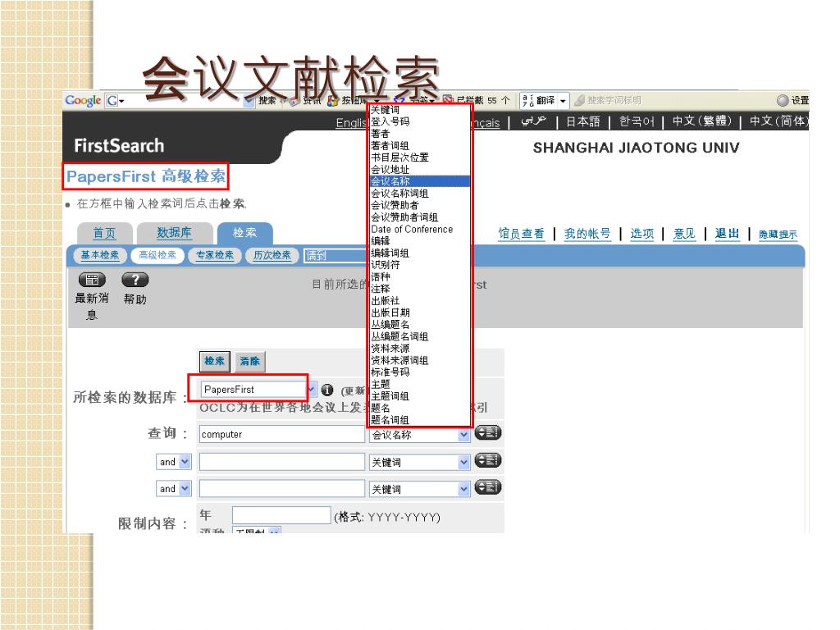The width and height of the screenshot is (840, 630).
Task: Open the 翻译 dropdown arrow
Action: point(563,101)
